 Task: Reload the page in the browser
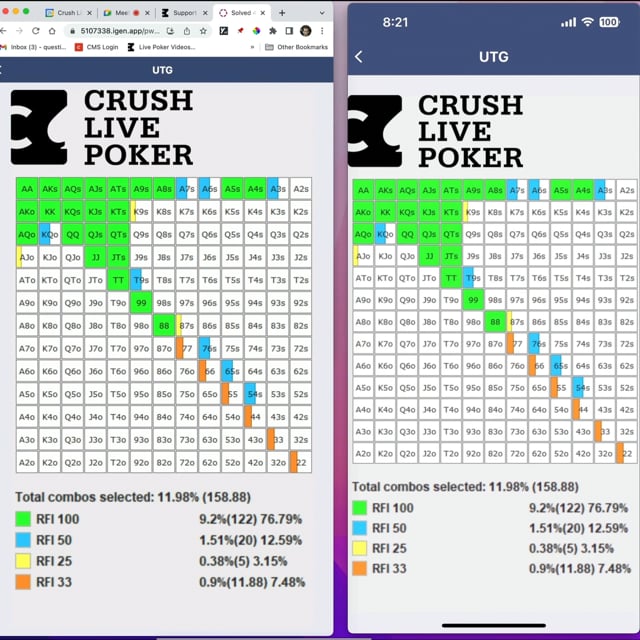point(36,31)
